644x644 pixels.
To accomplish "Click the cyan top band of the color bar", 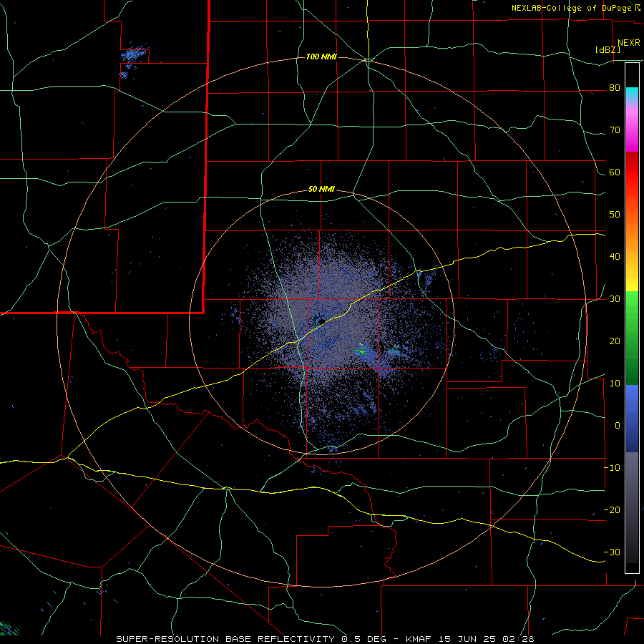I will [x=632, y=94].
